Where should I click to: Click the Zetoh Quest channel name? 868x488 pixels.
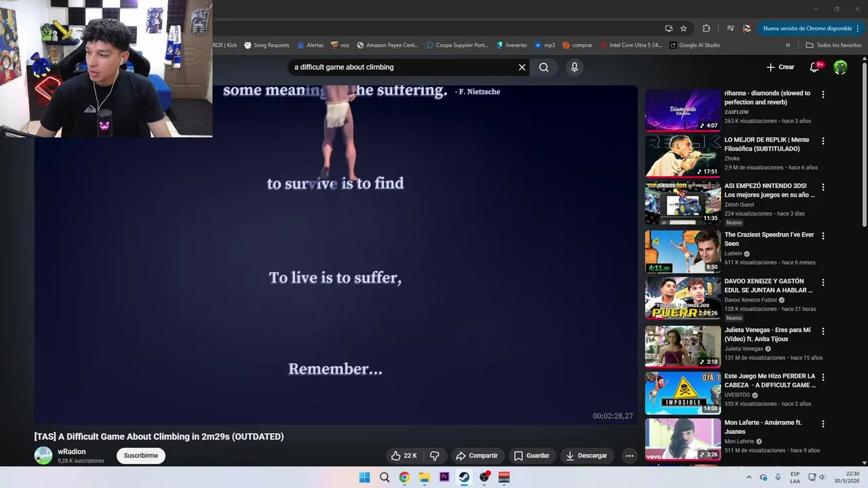tap(739, 205)
